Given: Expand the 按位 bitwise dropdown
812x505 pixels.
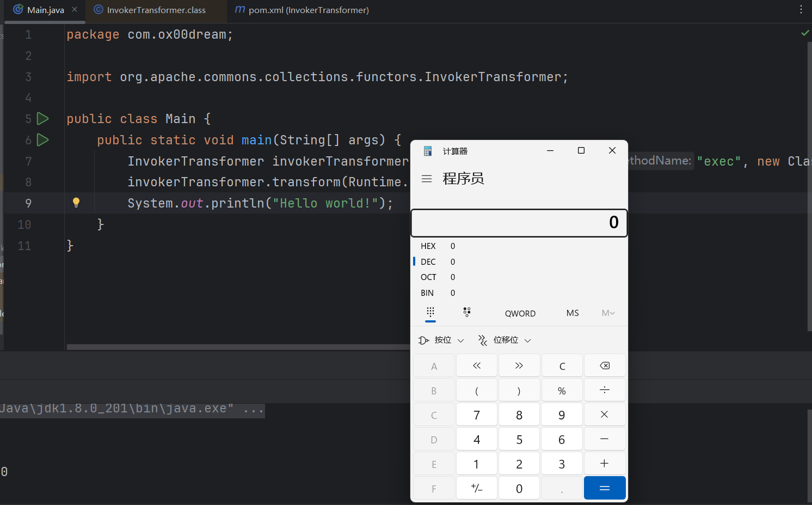Looking at the screenshot, I should 441,340.
